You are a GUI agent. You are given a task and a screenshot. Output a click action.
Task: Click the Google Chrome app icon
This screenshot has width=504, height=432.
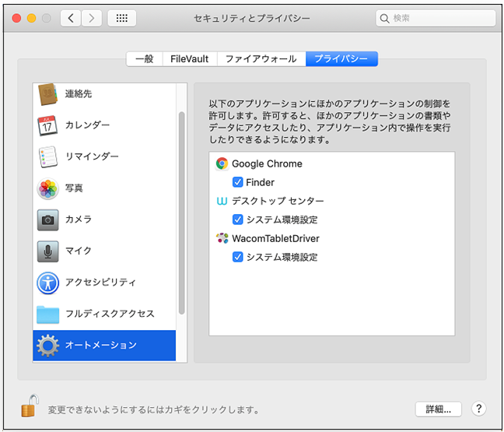tap(222, 163)
